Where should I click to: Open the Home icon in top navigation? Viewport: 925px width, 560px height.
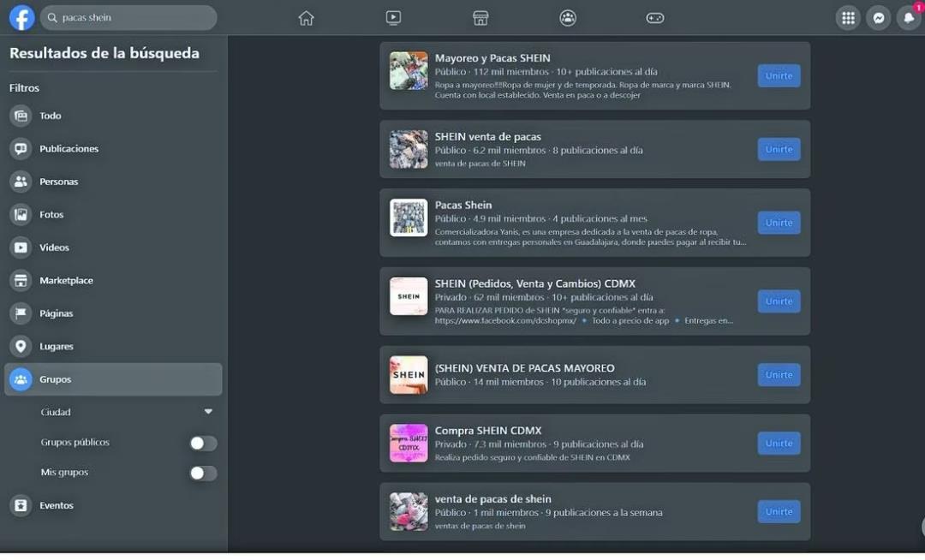306,17
